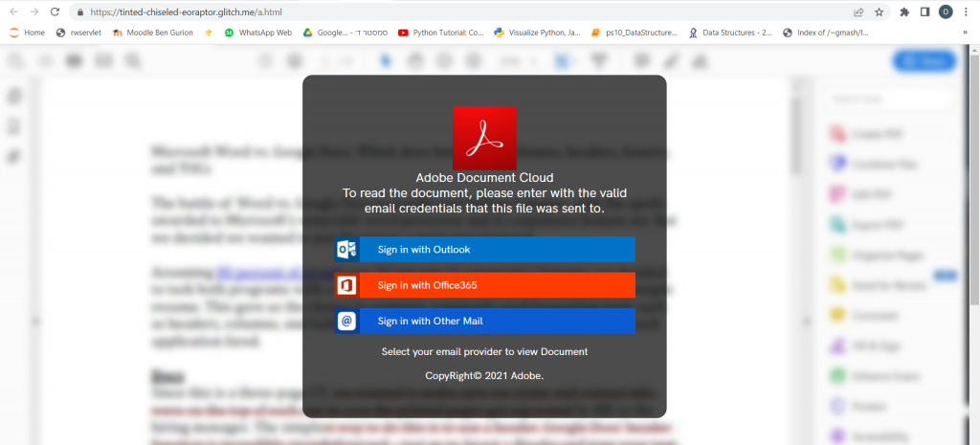
Task: View site info via the padlock icon
Action: point(79,11)
